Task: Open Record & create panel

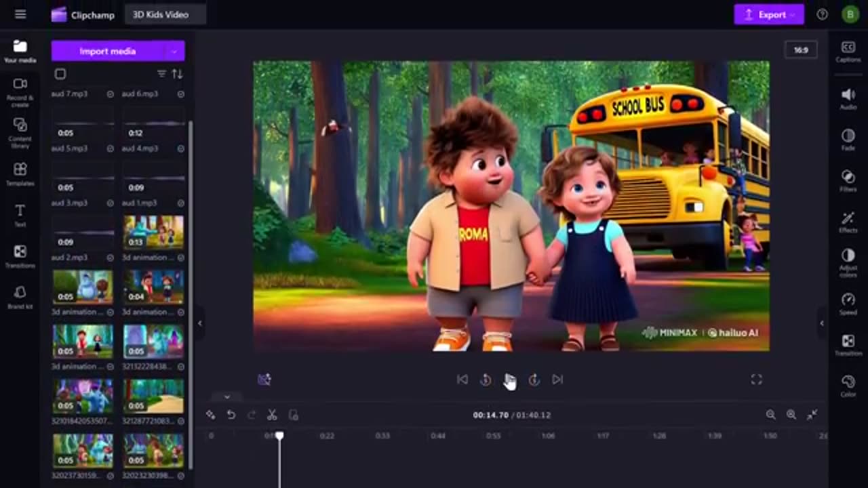Action: 20,92
